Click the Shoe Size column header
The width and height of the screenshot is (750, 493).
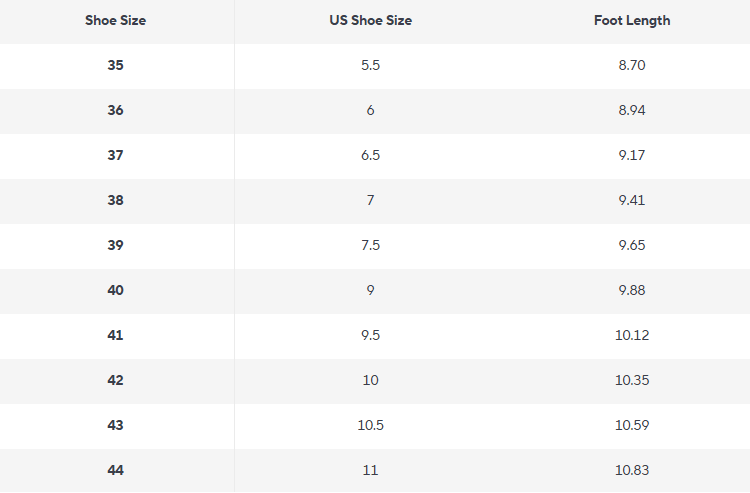point(115,21)
